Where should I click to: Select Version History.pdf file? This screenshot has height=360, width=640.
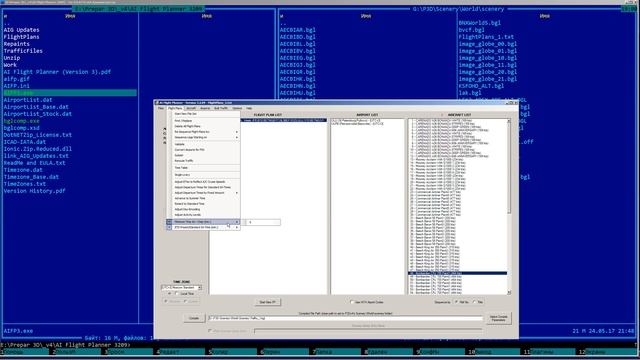coord(35,191)
